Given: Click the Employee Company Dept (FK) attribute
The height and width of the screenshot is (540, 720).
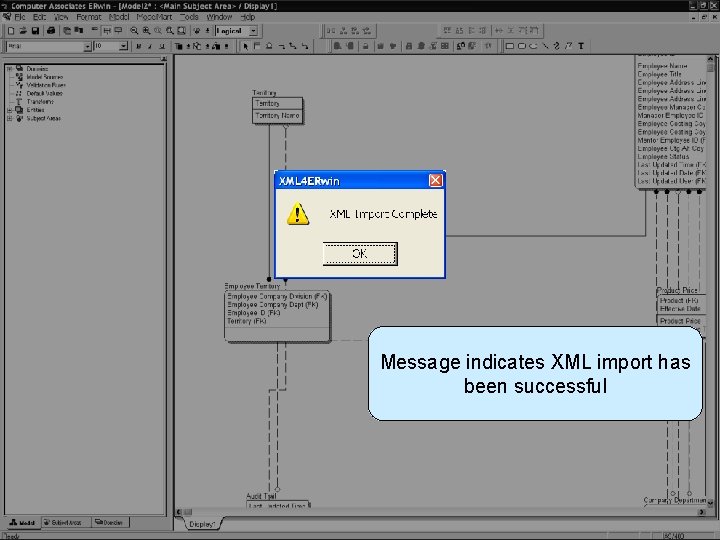Looking at the screenshot, I should coord(273,305).
